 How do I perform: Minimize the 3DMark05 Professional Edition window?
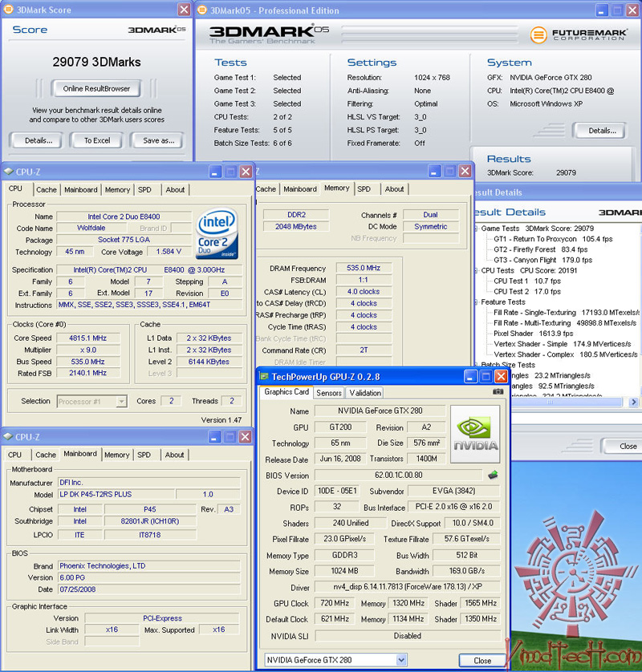tap(601, 10)
